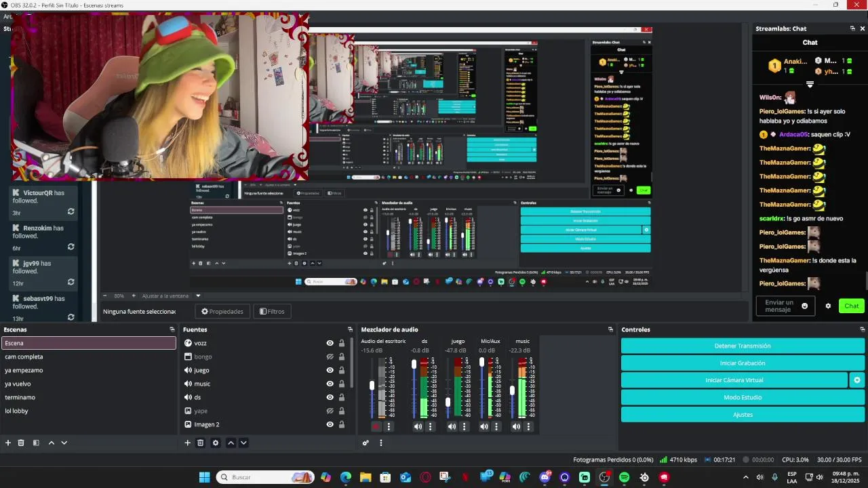Move source up arrow in Fuentes
Viewport: 868px width, 488px height.
(x=231, y=443)
